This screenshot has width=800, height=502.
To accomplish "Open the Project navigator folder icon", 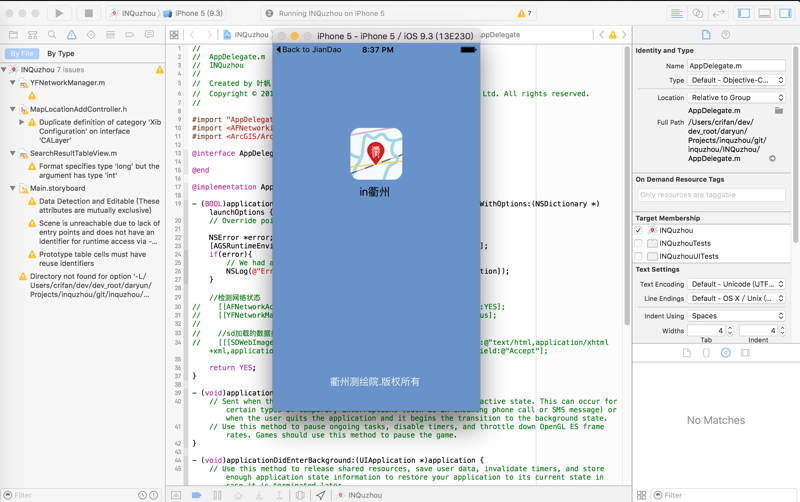I will (x=13, y=35).
